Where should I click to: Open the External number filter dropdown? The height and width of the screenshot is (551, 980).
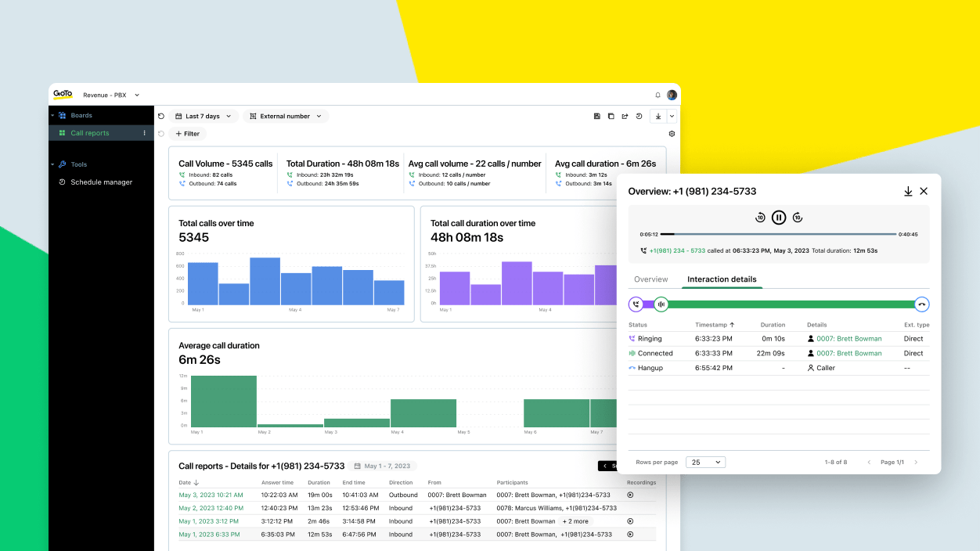coord(286,116)
